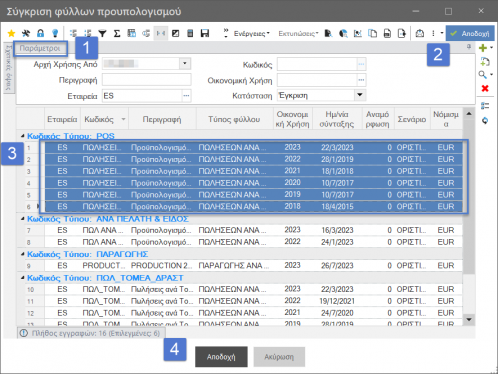
Task: Open the Κατάσταση dropdown arrow
Action: 360,95
